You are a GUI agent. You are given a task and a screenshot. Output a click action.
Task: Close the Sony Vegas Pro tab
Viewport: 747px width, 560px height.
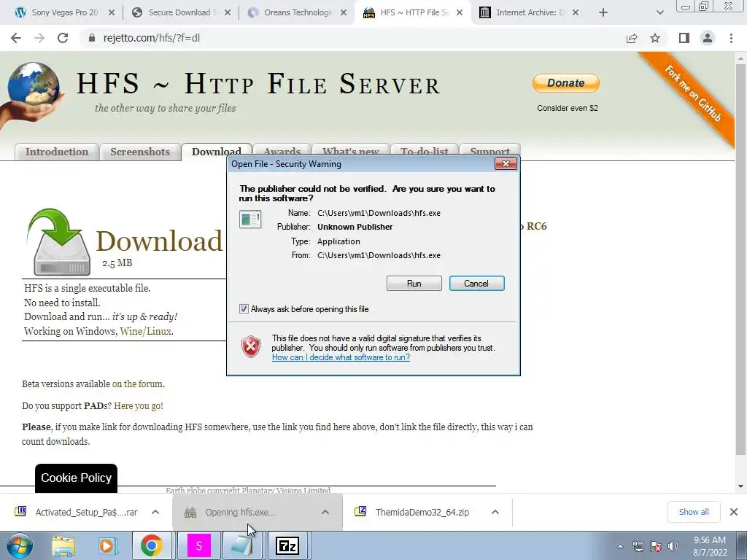112,13
